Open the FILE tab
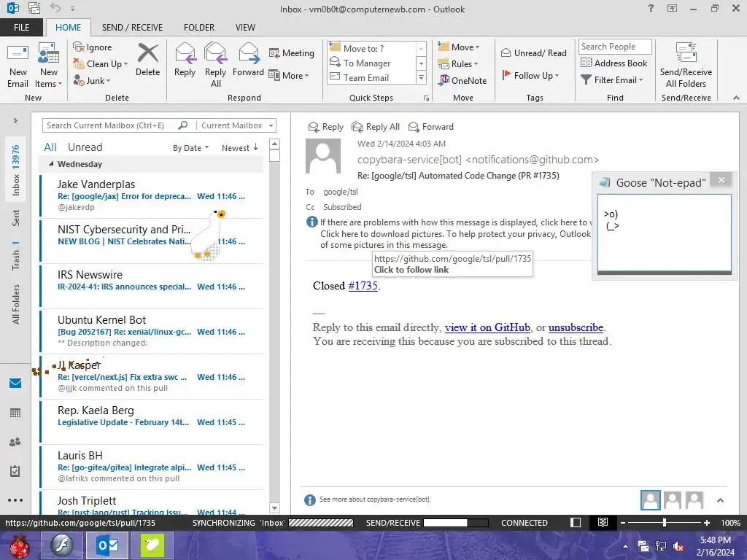 [21, 27]
